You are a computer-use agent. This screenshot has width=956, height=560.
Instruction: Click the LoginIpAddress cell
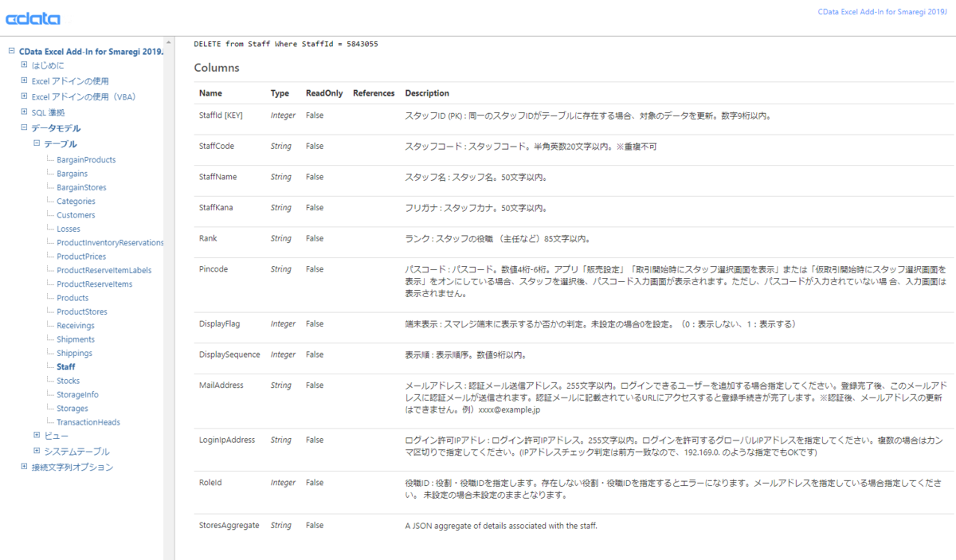coord(227,440)
